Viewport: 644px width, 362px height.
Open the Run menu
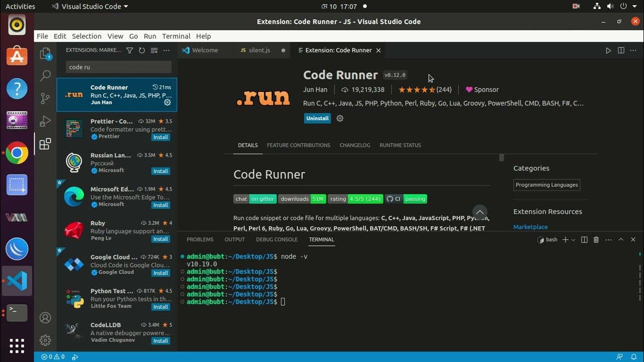pos(150,36)
